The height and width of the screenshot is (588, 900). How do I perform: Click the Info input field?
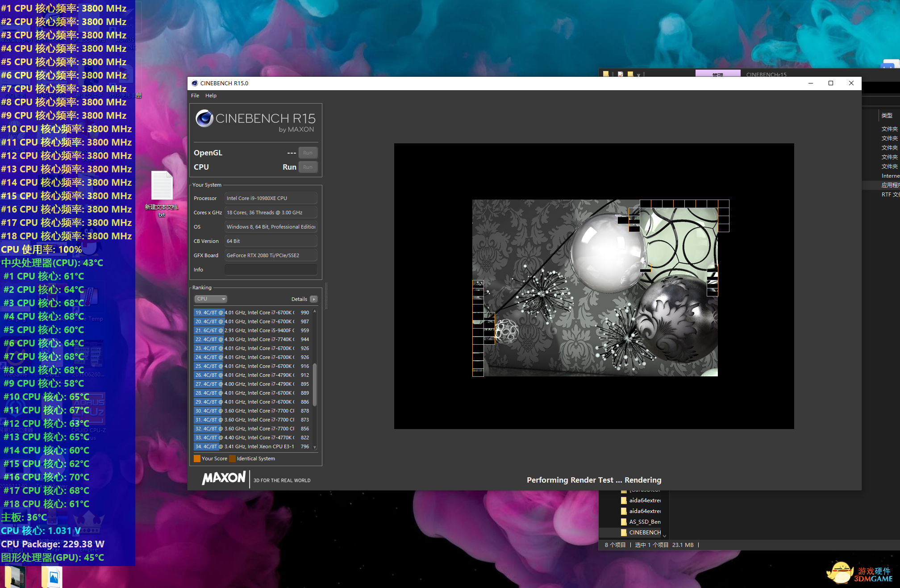(271, 270)
